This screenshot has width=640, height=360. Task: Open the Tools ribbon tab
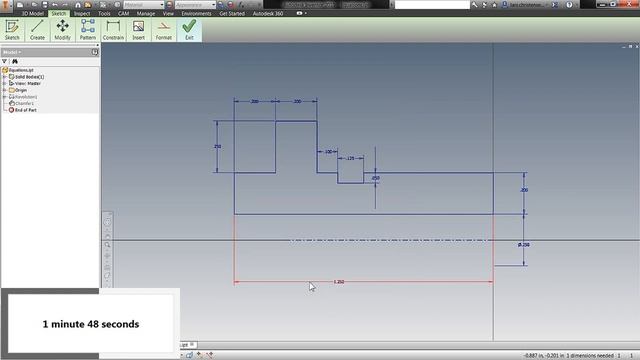104,13
